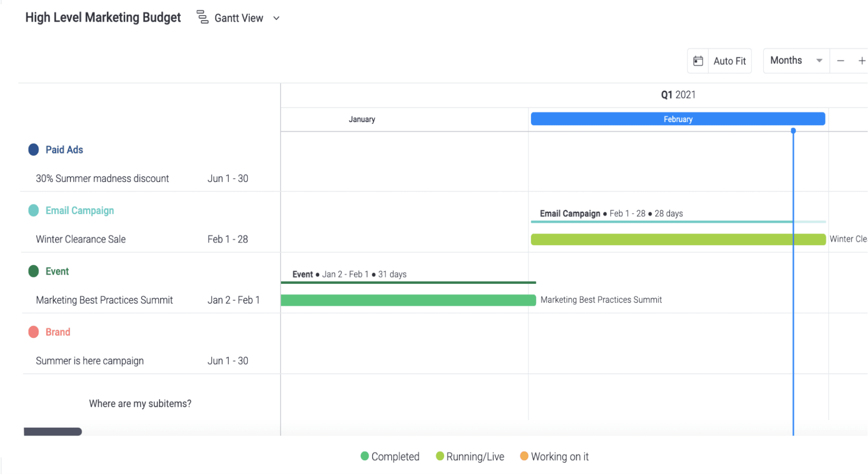
Task: Click the Gantt View icon
Action: coord(202,17)
